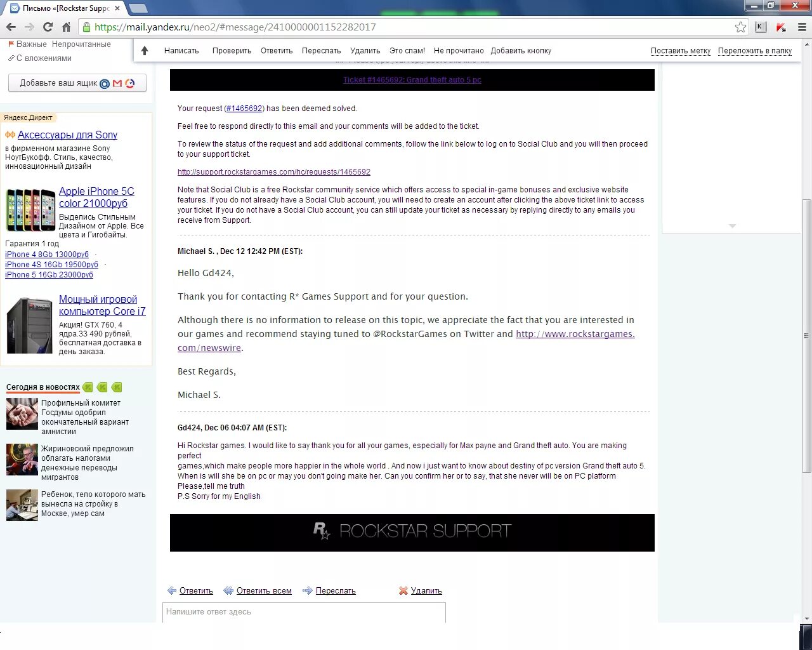812x650 pixels.
Task: Close the Письмо Rockstar Support tab
Action: tap(117, 8)
